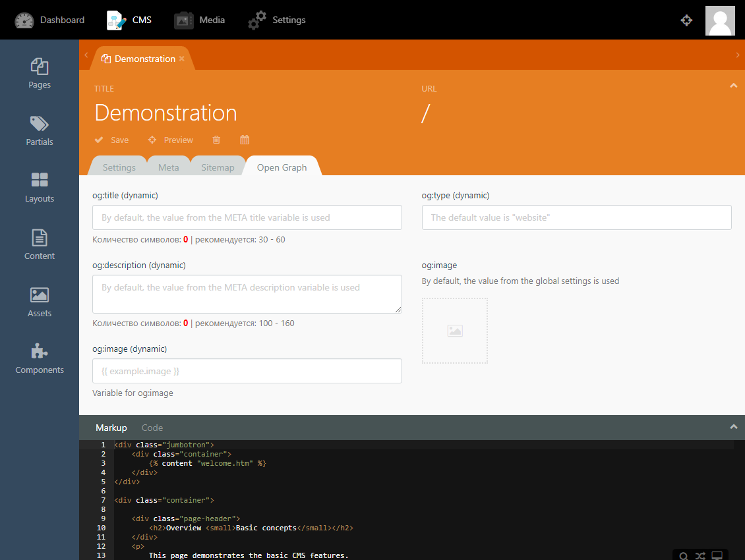Open Assets in the sidebar
745x560 pixels.
(40, 302)
